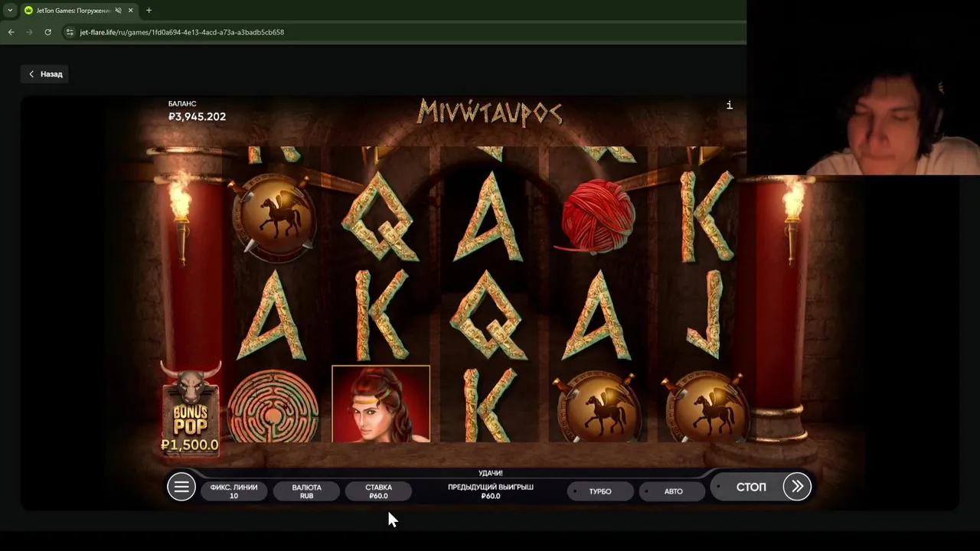Click the Фикс. линии 10 field

234,491
